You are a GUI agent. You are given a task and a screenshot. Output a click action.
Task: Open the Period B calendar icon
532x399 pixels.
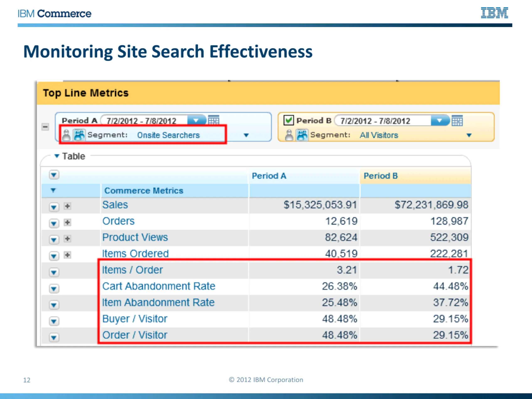[x=457, y=121]
